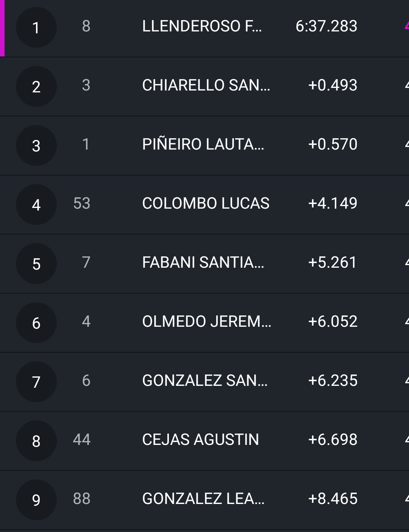Image resolution: width=409 pixels, height=532 pixels.
Task: Click the position 1 circle badge
Action: tap(36, 27)
